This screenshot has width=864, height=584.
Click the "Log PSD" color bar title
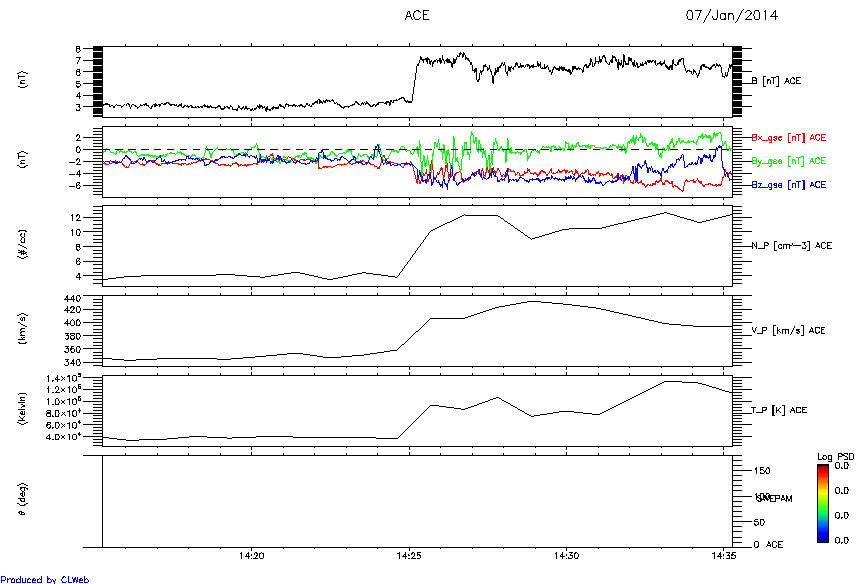pyautogui.click(x=835, y=457)
